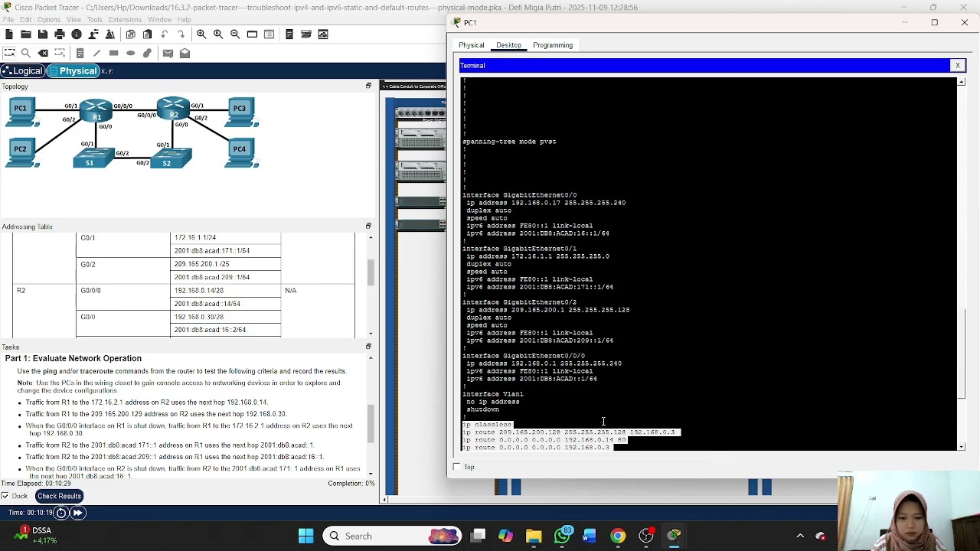
Task: Add a complex PDU open envelope
Action: tap(185, 53)
